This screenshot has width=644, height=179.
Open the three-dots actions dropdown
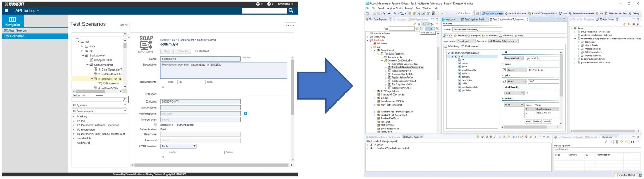(x=290, y=25)
